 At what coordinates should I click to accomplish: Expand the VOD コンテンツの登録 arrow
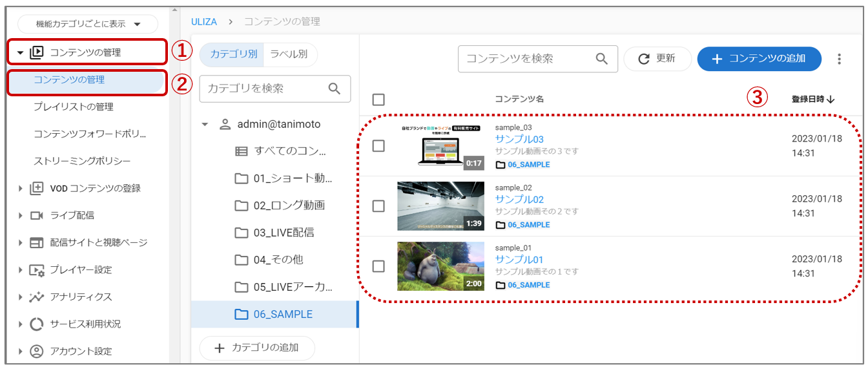tap(21, 189)
